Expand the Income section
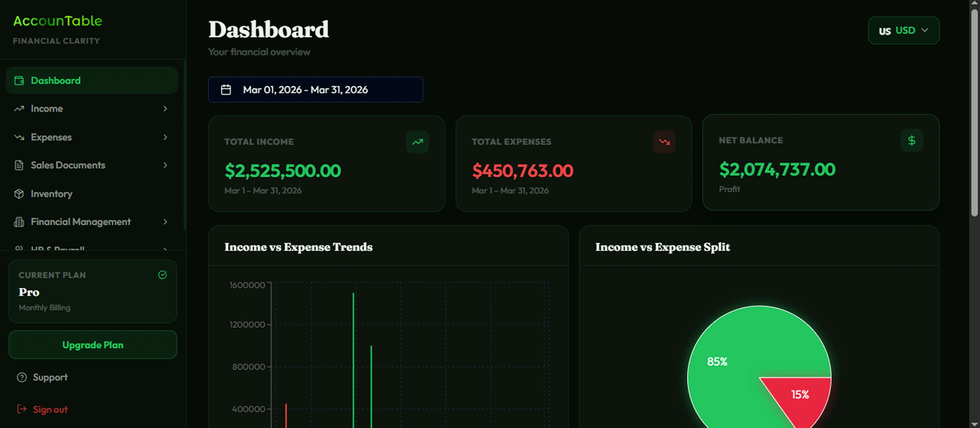Image resolution: width=980 pixels, height=428 pixels. pos(165,108)
